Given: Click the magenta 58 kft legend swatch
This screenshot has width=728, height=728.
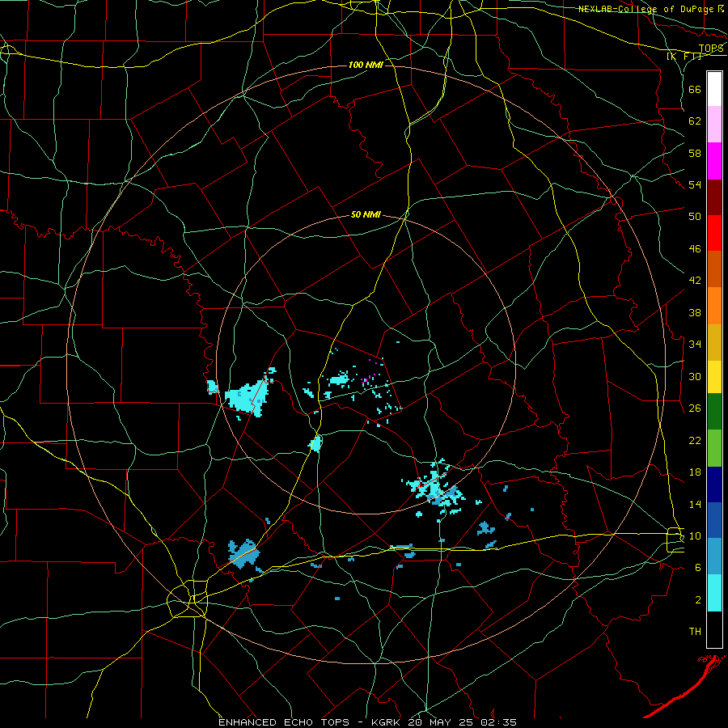Looking at the screenshot, I should 714,161.
